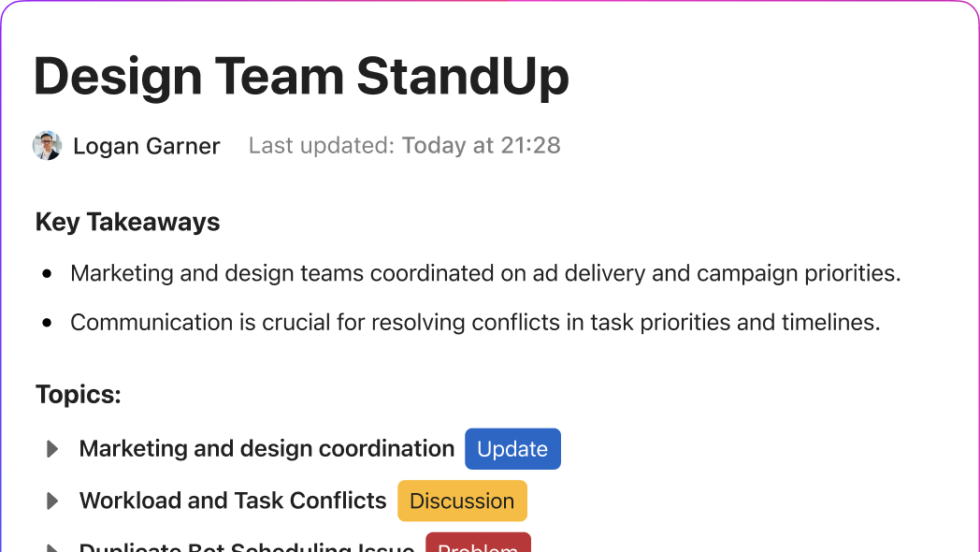Viewport: 980px width, 552px height.
Task: Click bullet point before Communication takeaway
Action: pyautogui.click(x=47, y=323)
